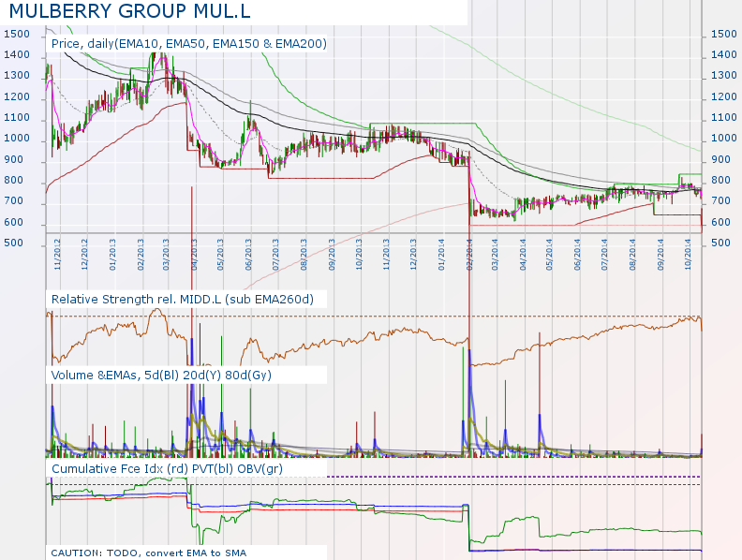Click the 1300 value on left price axis

[x=17, y=76]
